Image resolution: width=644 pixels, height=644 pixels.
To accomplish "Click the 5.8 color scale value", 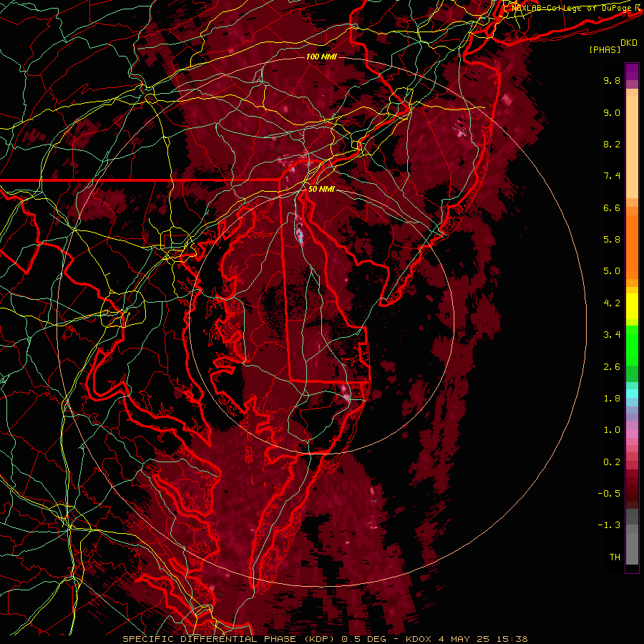I will coord(612,240).
